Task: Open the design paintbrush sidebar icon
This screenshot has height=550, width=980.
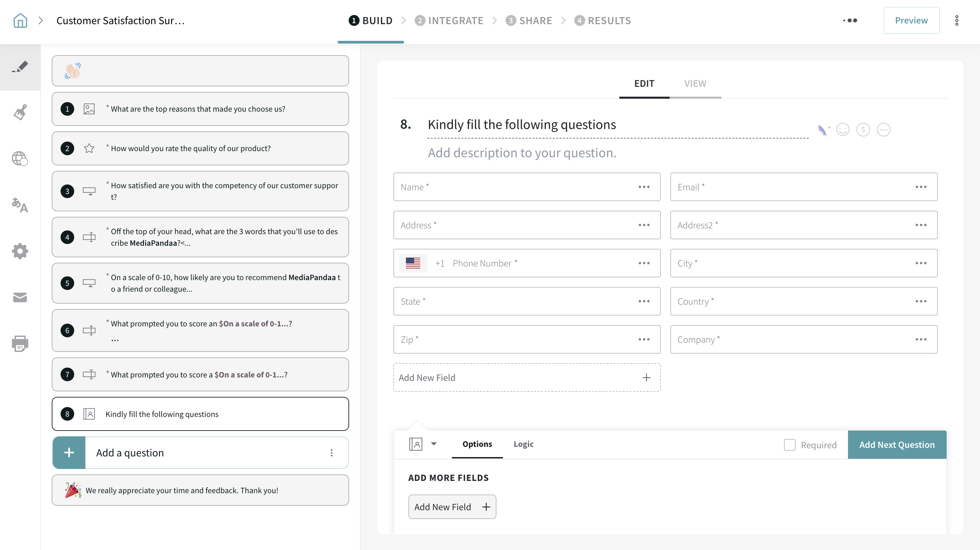Action: tap(20, 112)
